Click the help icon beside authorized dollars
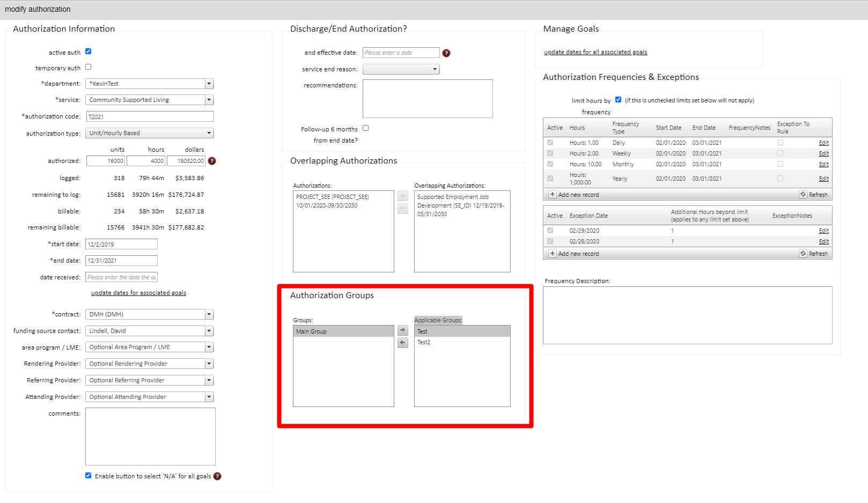 coord(212,161)
